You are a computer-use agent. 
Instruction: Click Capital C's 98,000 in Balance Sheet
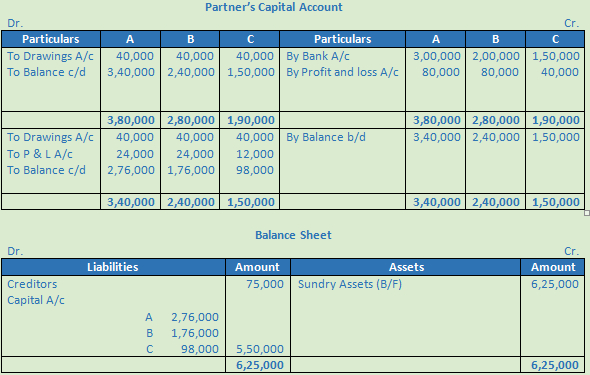point(200,349)
